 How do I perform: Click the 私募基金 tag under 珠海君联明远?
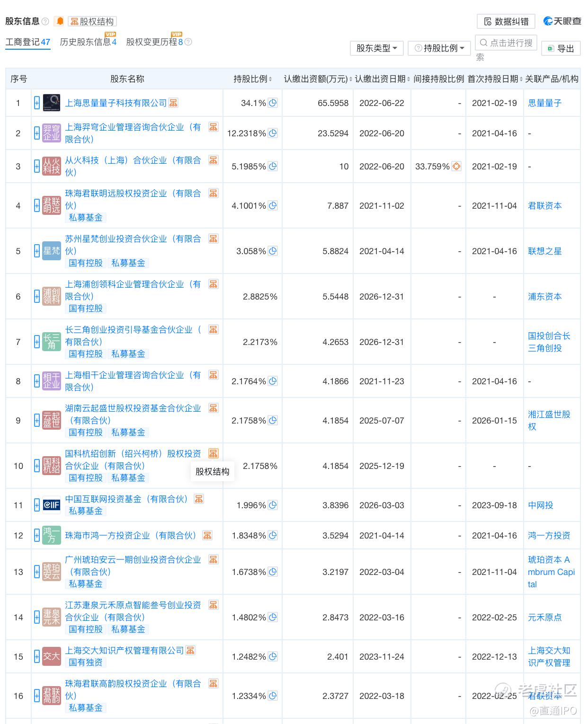click(86, 218)
